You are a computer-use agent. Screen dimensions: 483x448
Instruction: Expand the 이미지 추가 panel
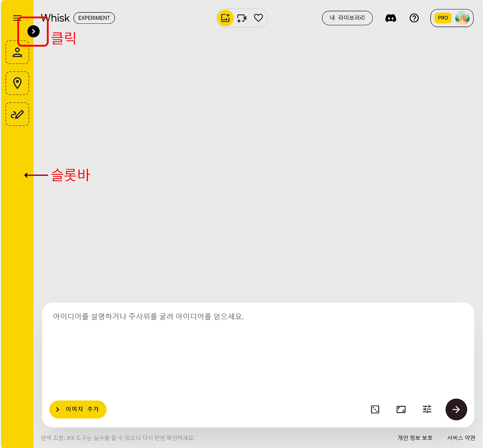tap(78, 409)
